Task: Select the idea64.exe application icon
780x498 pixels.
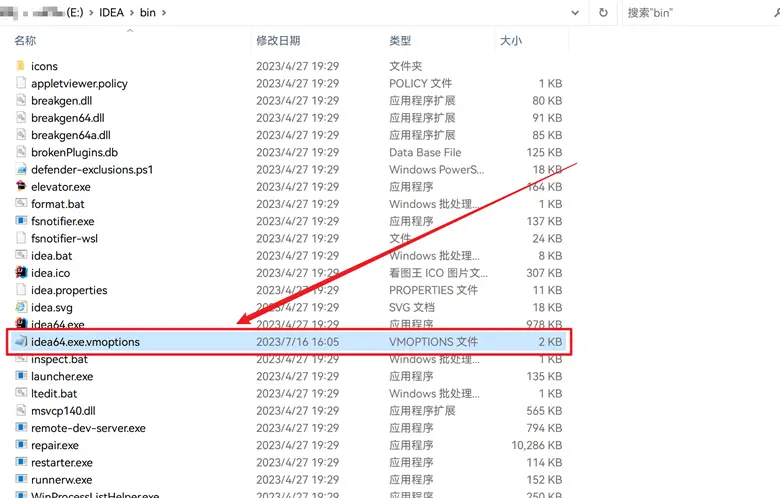Action: click(22, 324)
